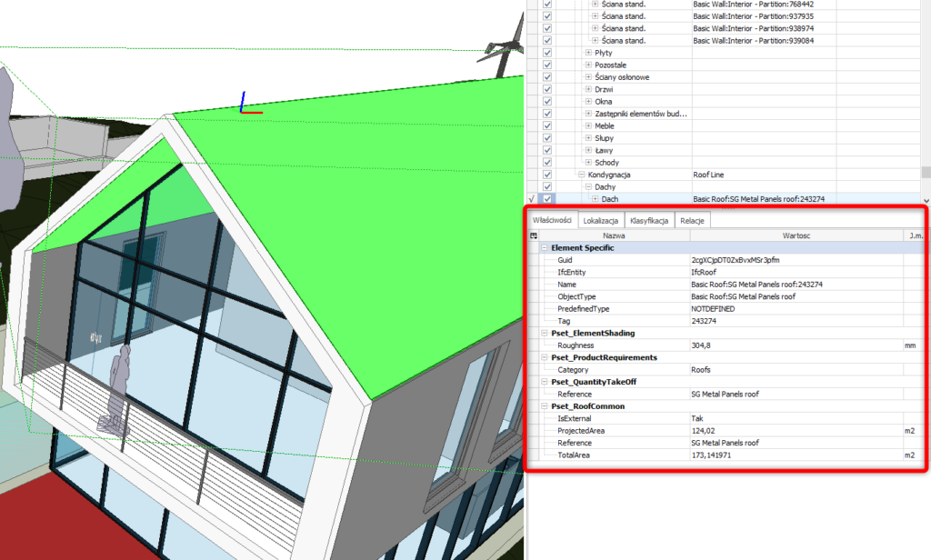Open the Relacje tab

pos(693,221)
